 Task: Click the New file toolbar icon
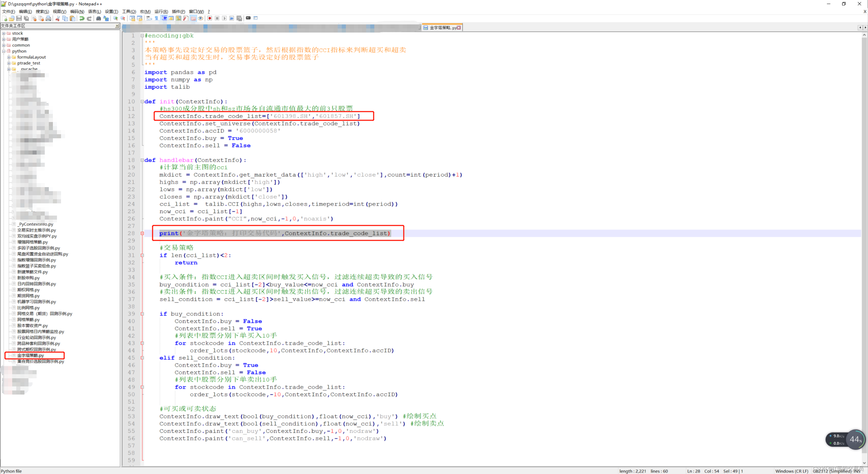tap(5, 18)
